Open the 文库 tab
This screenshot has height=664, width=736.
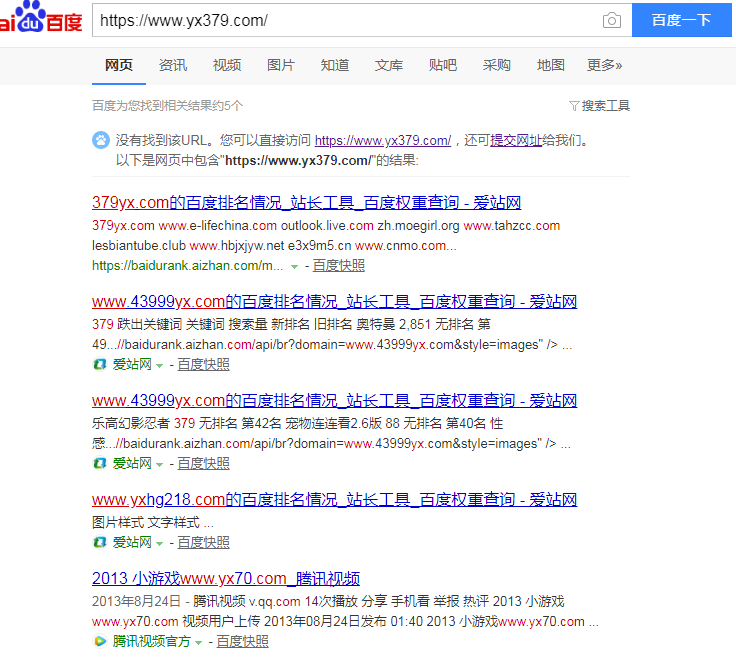(389, 65)
